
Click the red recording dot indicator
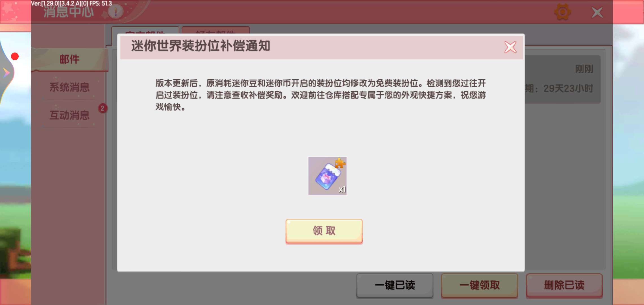[15, 56]
